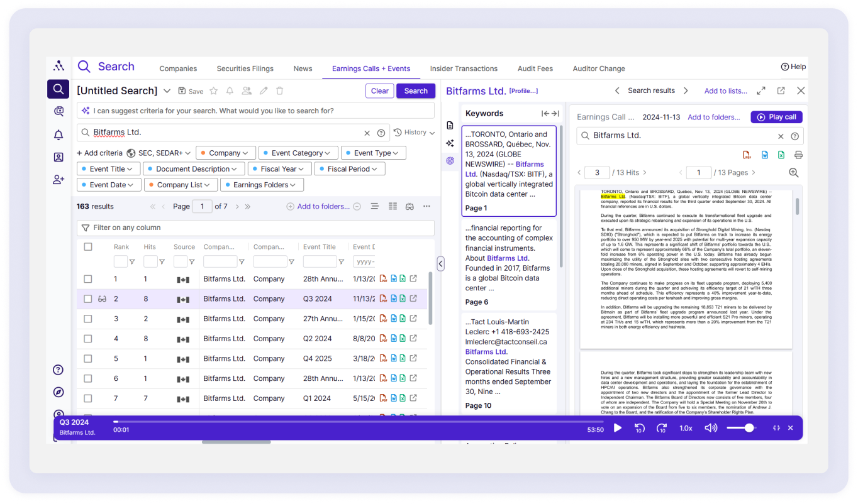Select checkbox for Q1 2024 row
The height and width of the screenshot is (504, 858).
(88, 398)
